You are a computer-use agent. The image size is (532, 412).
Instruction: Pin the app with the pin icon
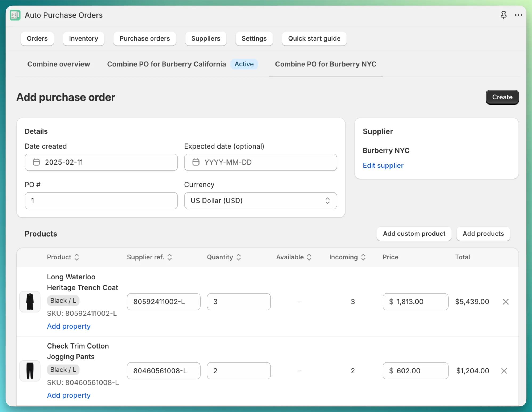point(503,15)
